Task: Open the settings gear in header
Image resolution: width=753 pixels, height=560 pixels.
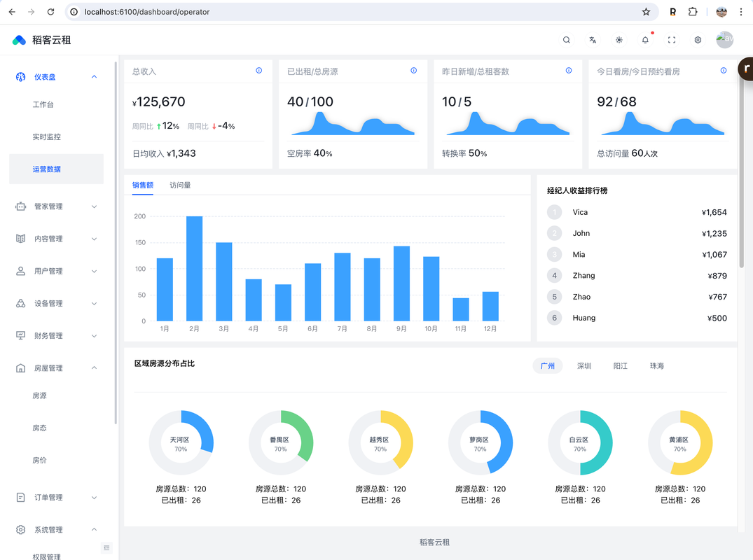Action: click(698, 40)
